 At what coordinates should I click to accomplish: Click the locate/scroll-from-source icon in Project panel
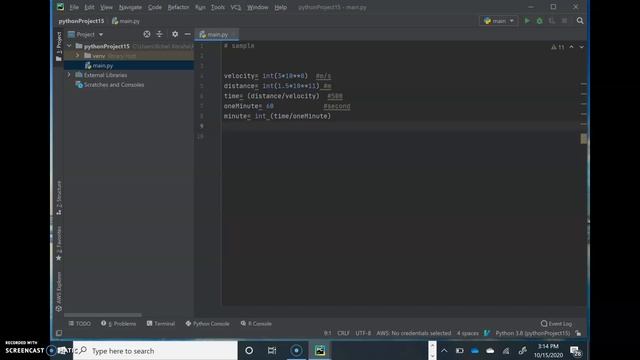click(147, 34)
